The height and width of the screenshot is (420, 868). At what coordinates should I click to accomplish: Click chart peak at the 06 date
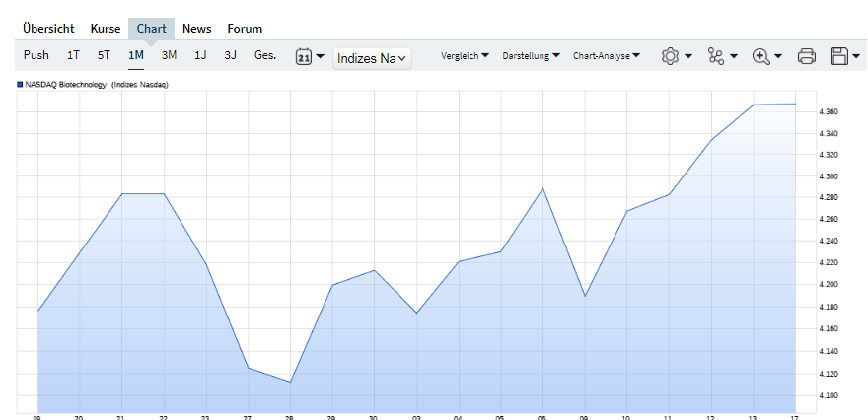(x=543, y=188)
